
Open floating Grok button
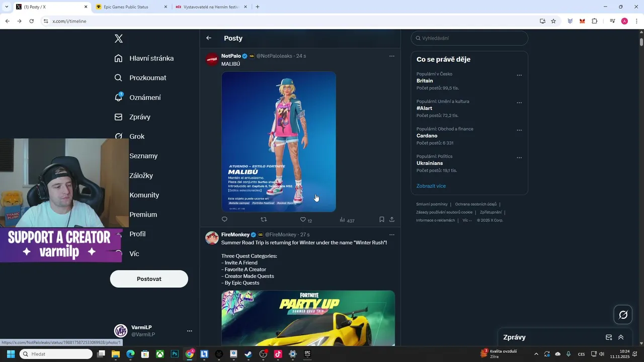point(623,315)
